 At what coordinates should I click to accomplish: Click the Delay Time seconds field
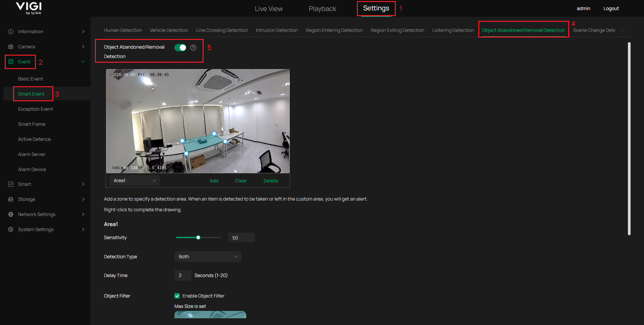(183, 275)
